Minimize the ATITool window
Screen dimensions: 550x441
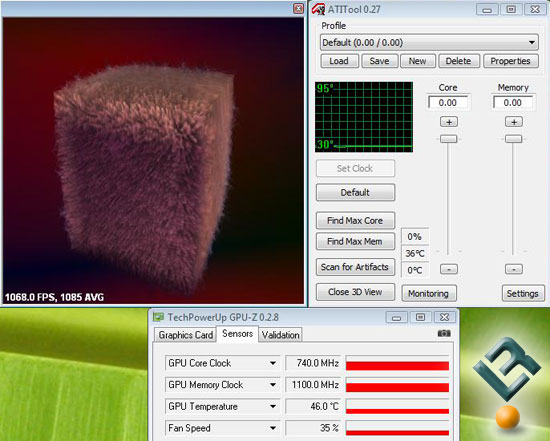point(487,9)
